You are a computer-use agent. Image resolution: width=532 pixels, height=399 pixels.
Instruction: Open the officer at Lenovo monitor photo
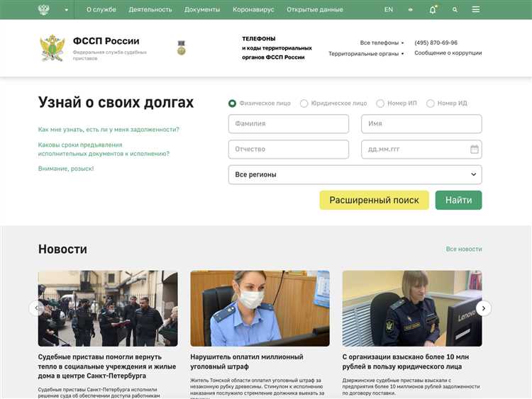pyautogui.click(x=412, y=308)
